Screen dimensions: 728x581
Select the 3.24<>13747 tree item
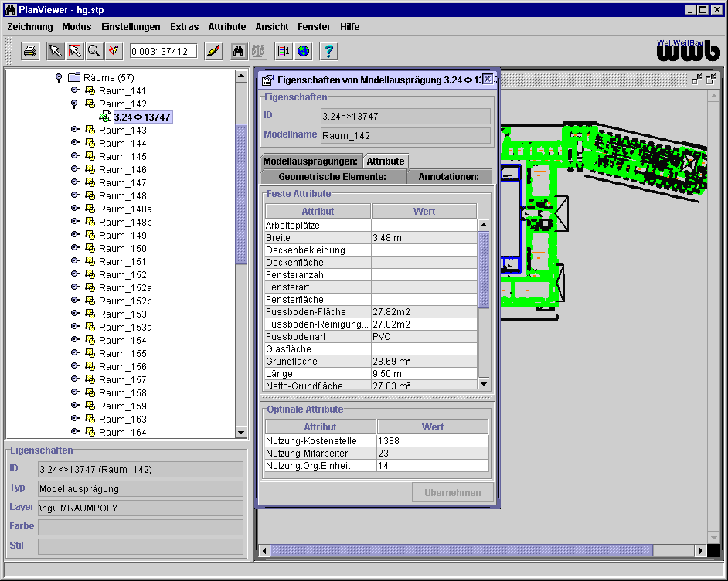142,117
